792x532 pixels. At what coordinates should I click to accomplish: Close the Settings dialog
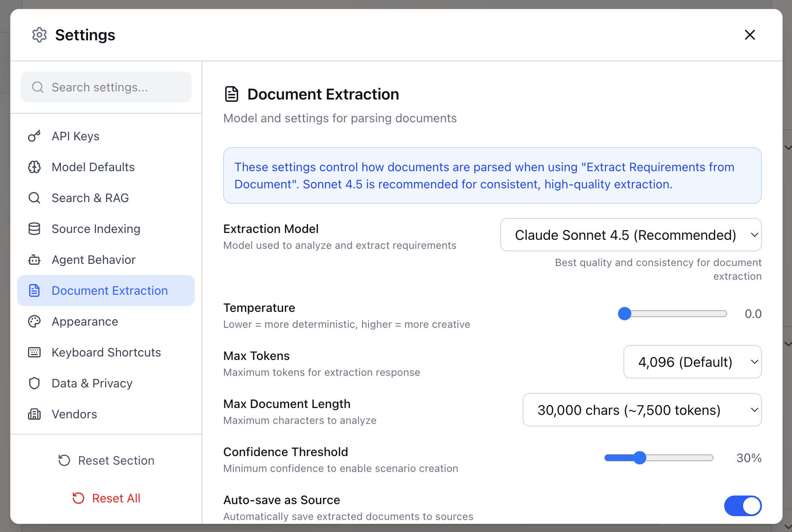tap(750, 35)
